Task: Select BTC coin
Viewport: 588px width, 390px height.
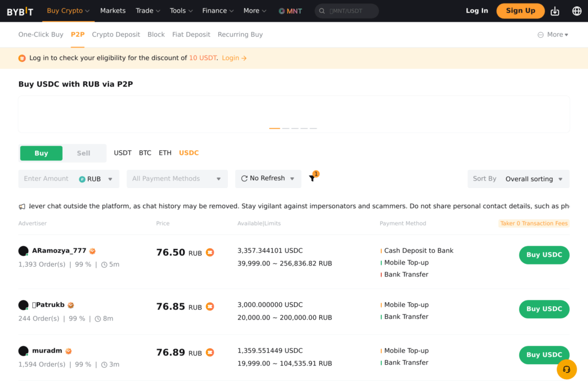Action: (145, 153)
